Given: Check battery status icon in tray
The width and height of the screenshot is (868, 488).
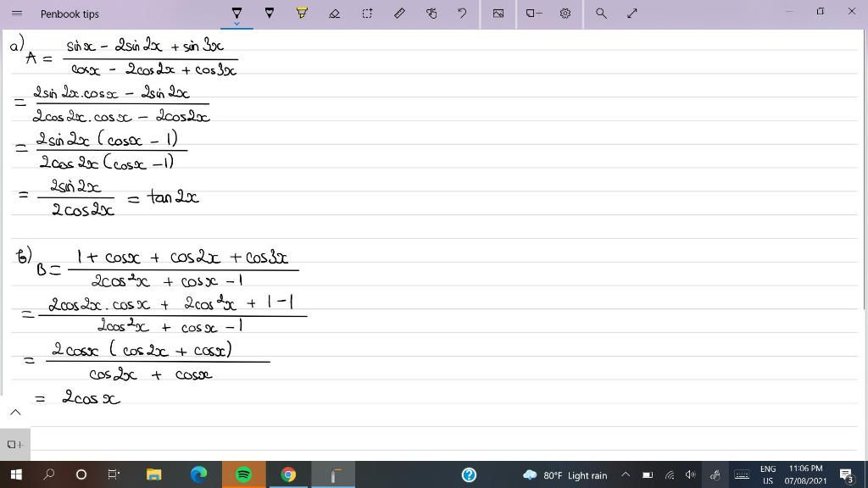Looking at the screenshot, I should point(647,474).
